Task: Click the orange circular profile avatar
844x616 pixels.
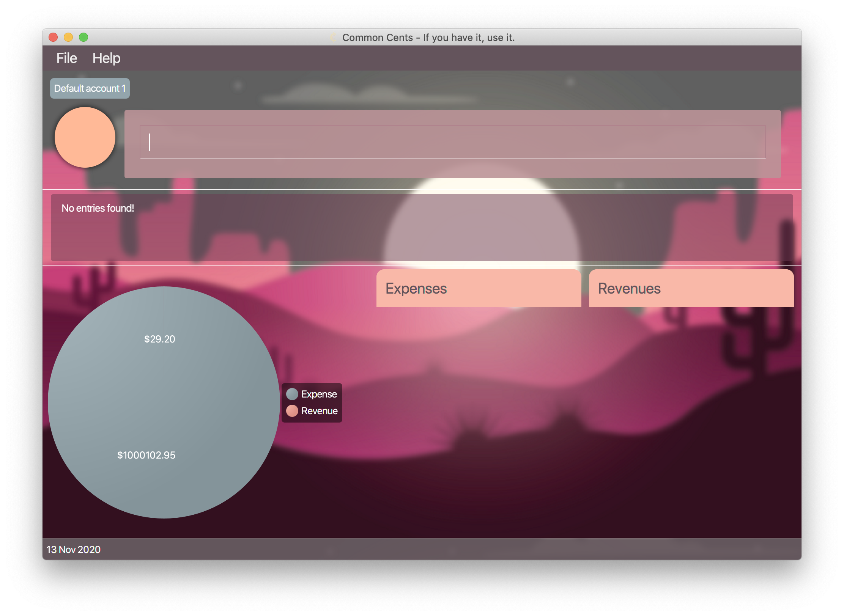Action: click(85, 137)
